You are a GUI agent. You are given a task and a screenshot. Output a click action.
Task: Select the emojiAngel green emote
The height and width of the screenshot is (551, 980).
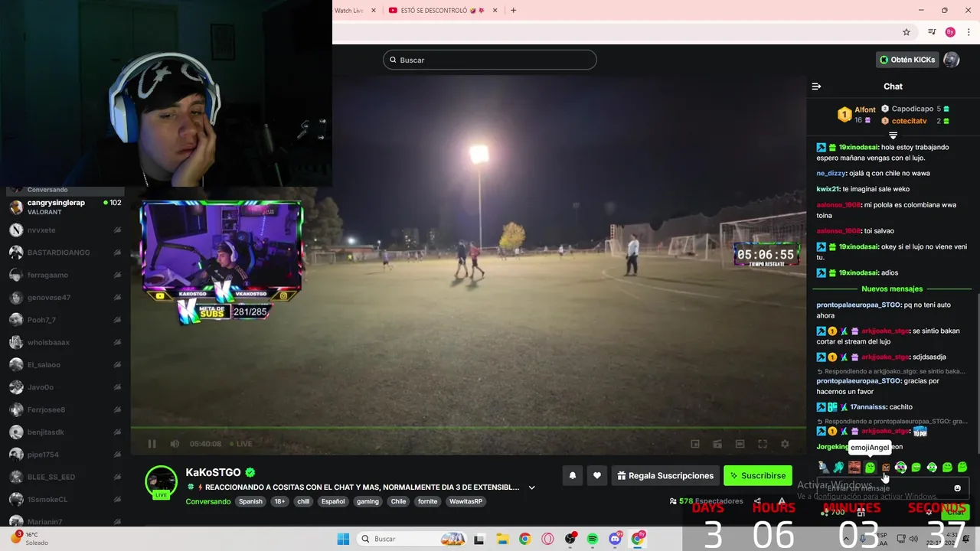pyautogui.click(x=870, y=467)
